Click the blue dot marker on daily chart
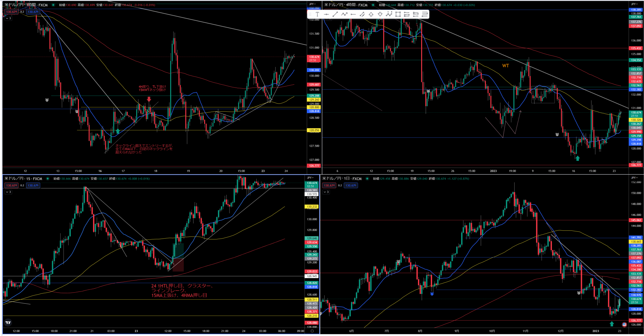The width and height of the screenshot is (644, 336). coord(432,294)
